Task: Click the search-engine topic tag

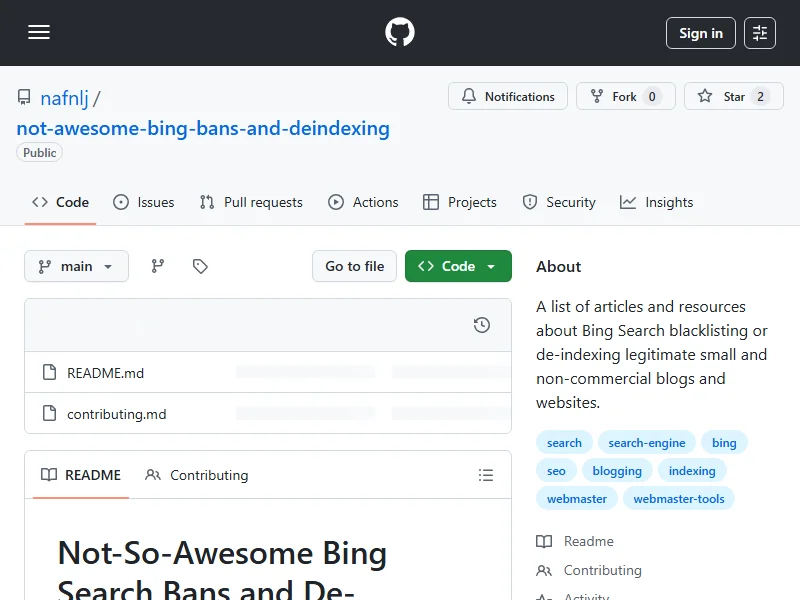Action: (x=647, y=443)
